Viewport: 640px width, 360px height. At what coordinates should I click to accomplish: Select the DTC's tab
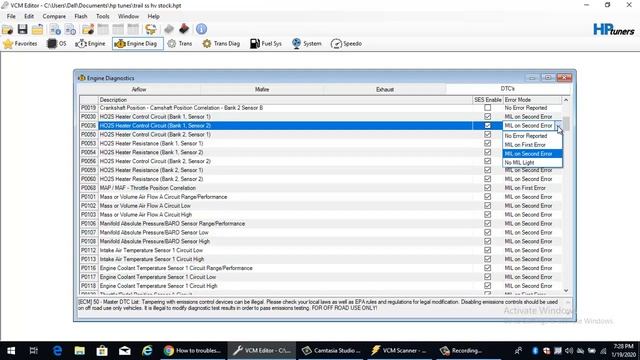(x=507, y=89)
